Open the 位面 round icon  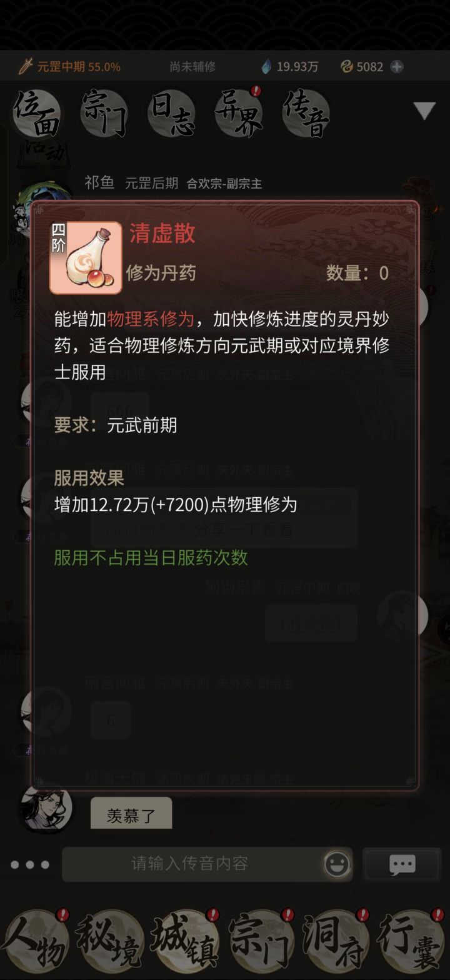[37, 114]
